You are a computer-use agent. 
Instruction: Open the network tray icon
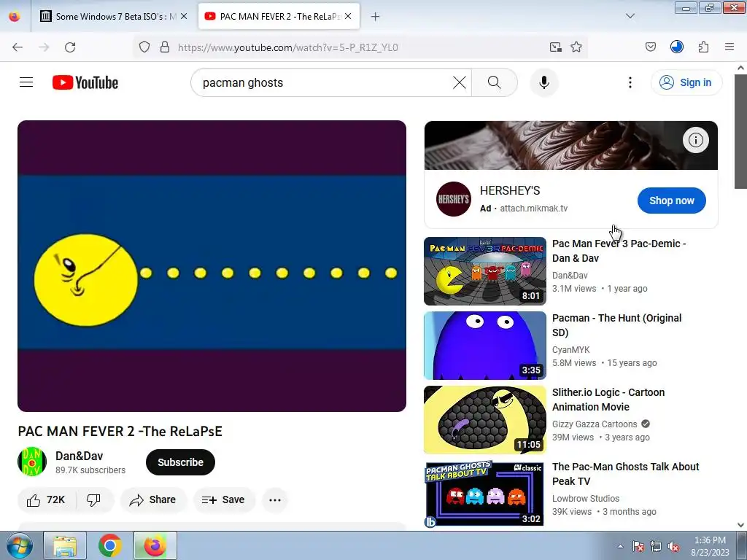pyautogui.click(x=656, y=546)
